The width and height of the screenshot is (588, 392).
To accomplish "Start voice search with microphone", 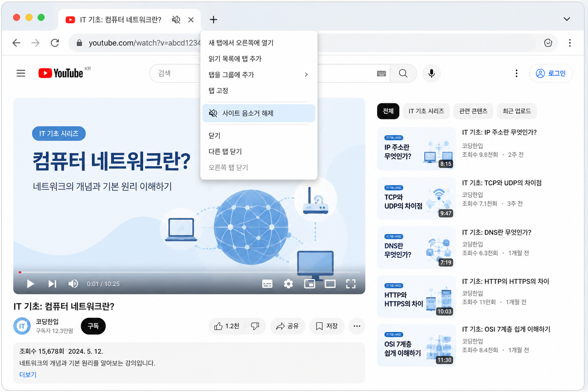I will coord(431,73).
